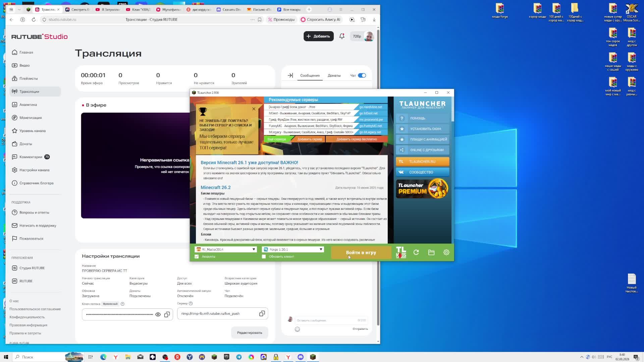The height and width of the screenshot is (362, 644).
Task: Click the TLauncher Premium banner
Action: click(422, 189)
